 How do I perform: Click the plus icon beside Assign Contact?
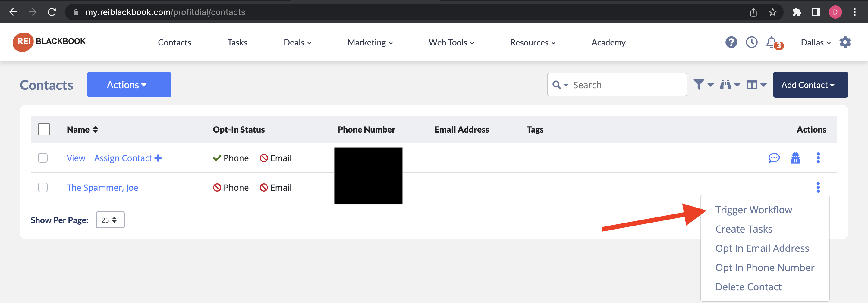158,158
